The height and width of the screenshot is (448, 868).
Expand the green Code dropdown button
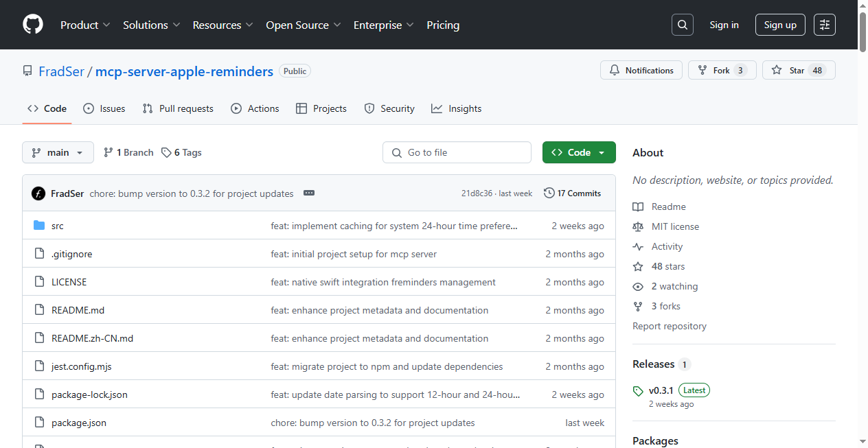(x=579, y=152)
